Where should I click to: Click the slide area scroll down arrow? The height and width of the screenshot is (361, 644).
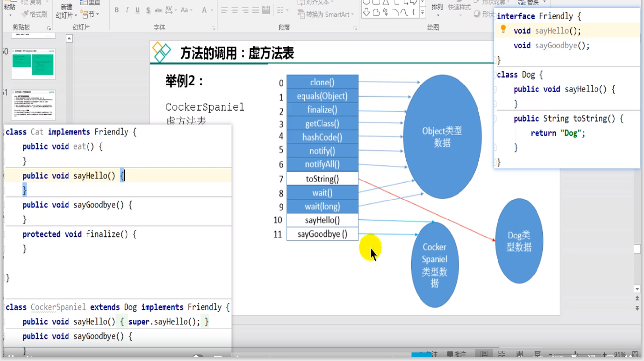point(637,289)
